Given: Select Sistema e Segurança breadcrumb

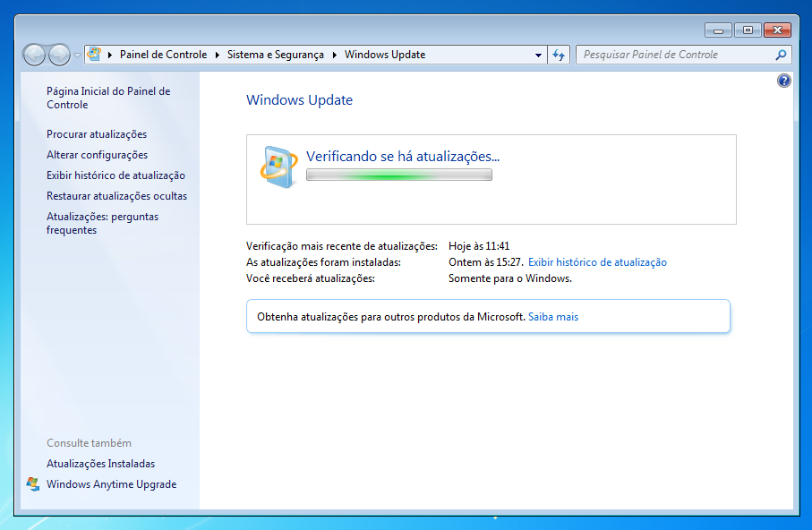Looking at the screenshot, I should click(276, 55).
